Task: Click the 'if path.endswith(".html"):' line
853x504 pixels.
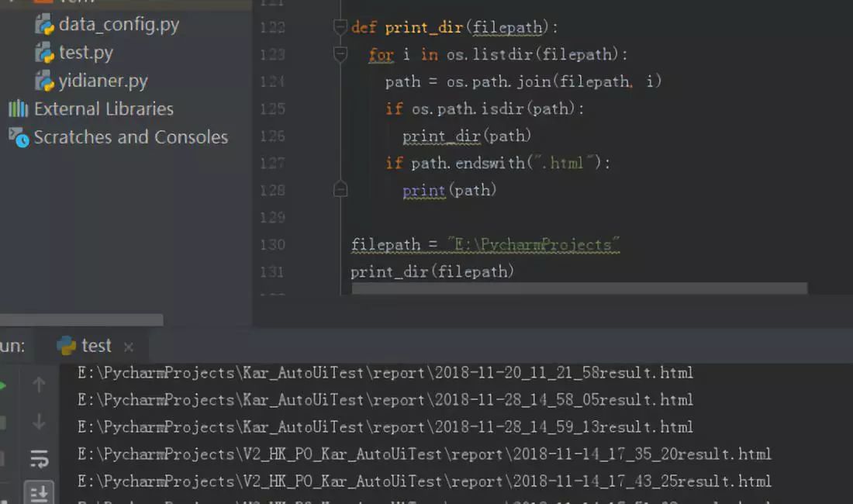Action: [x=498, y=163]
